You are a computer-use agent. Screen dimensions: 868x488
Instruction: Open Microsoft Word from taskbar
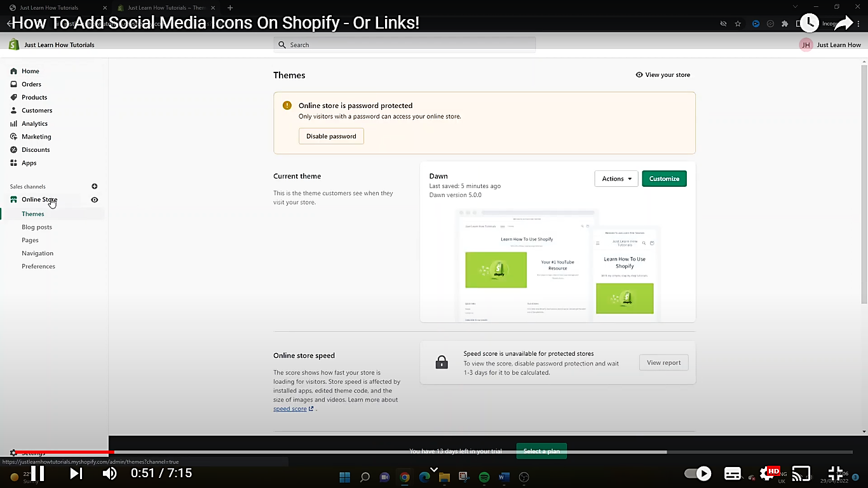(x=504, y=477)
